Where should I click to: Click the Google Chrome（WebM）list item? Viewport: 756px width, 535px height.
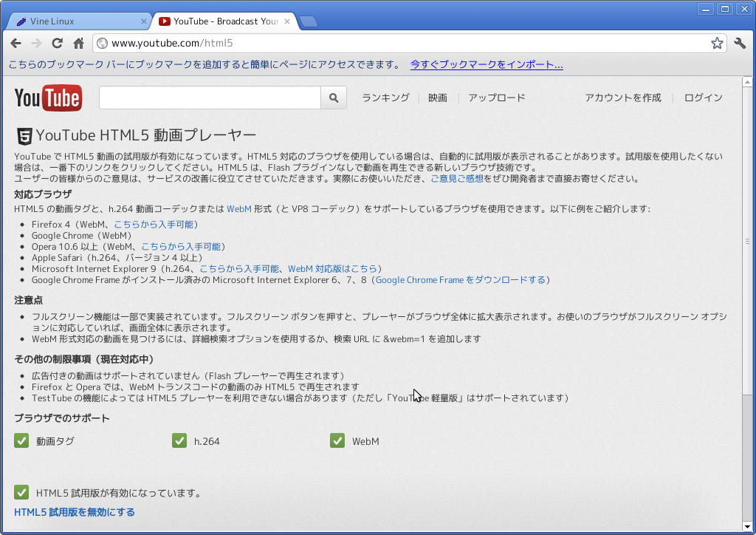(81, 236)
